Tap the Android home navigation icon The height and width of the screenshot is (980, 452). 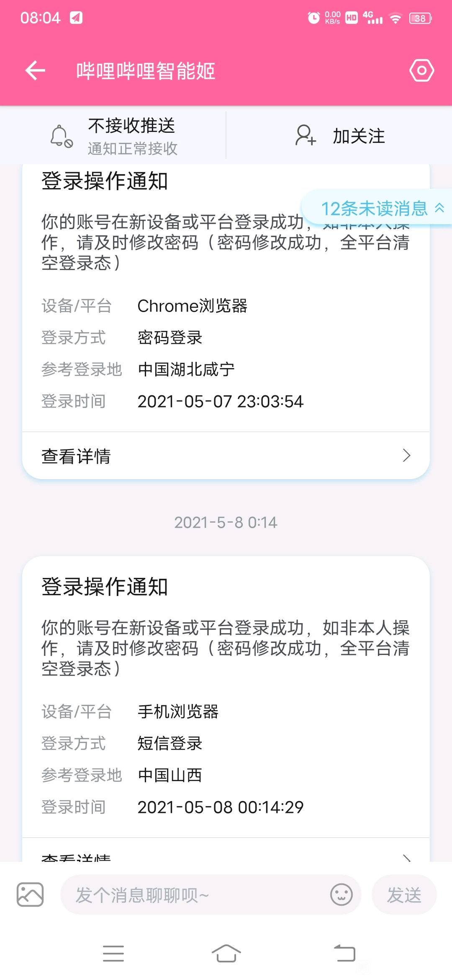click(226, 954)
